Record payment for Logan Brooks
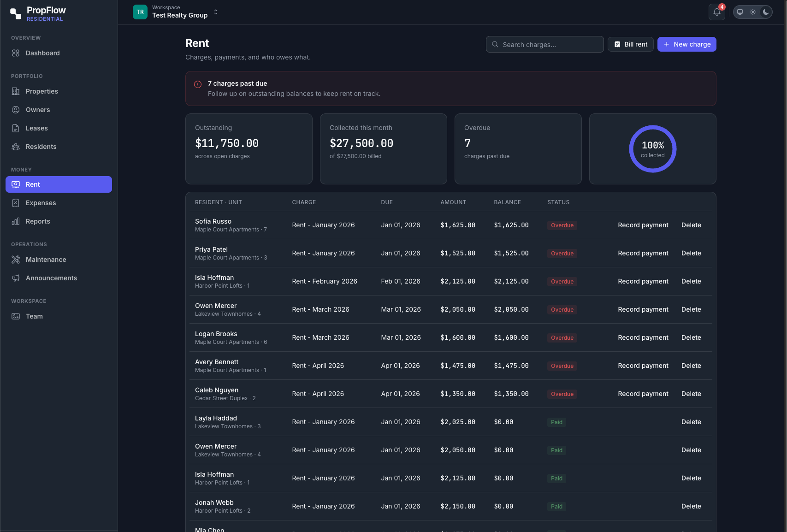 [643, 337]
